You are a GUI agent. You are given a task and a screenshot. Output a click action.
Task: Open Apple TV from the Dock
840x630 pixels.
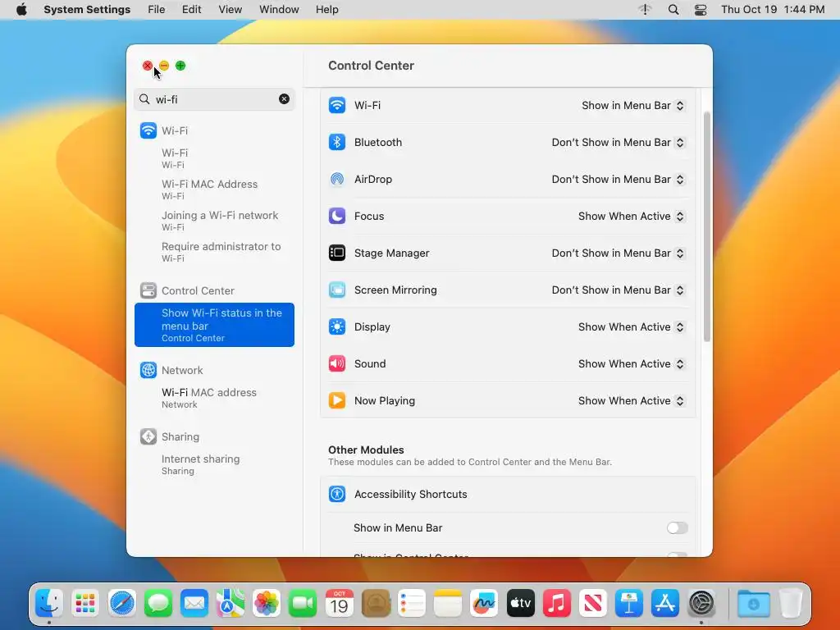520,604
